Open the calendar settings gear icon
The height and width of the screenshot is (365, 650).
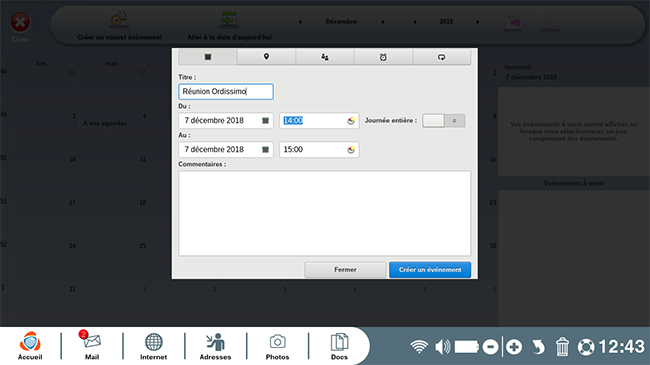pyautogui.click(x=550, y=22)
